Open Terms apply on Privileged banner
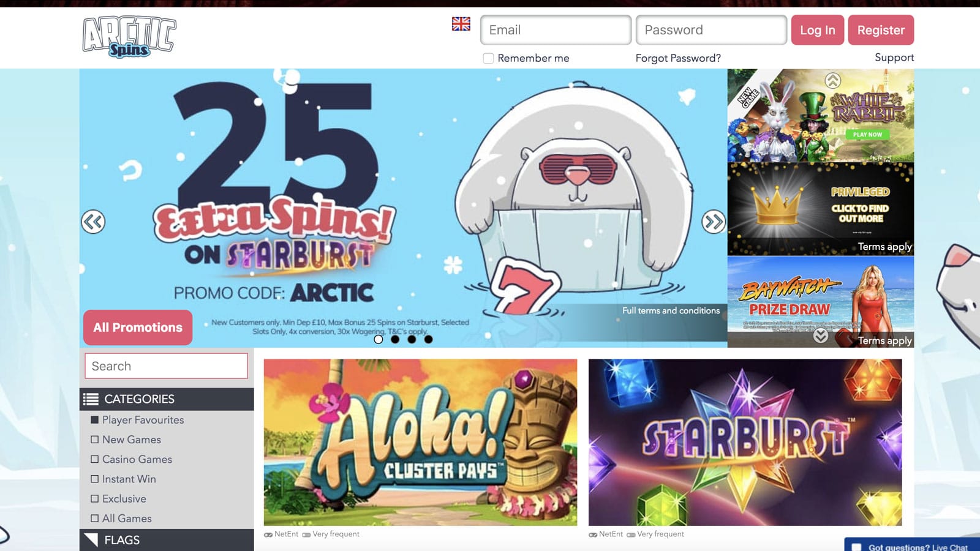Viewport: 980px width, 551px height. [x=884, y=247]
